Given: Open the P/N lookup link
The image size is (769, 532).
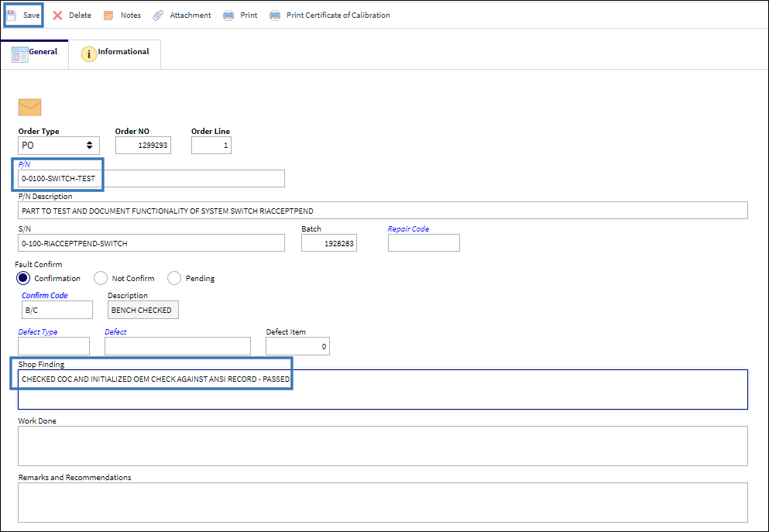Looking at the screenshot, I should click(x=24, y=164).
